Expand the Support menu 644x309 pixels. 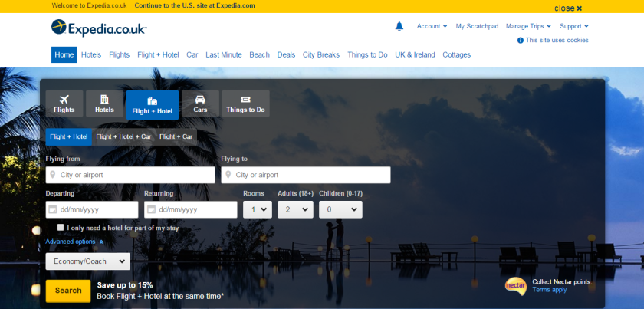[573, 26]
